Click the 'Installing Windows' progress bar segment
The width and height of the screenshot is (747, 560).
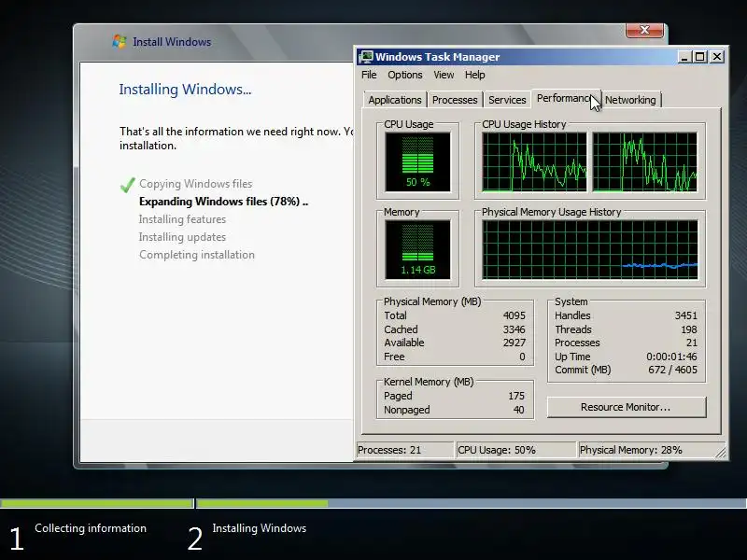point(472,503)
